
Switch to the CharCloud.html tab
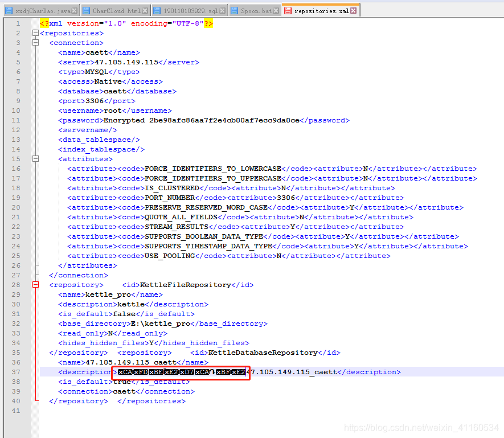tap(117, 11)
